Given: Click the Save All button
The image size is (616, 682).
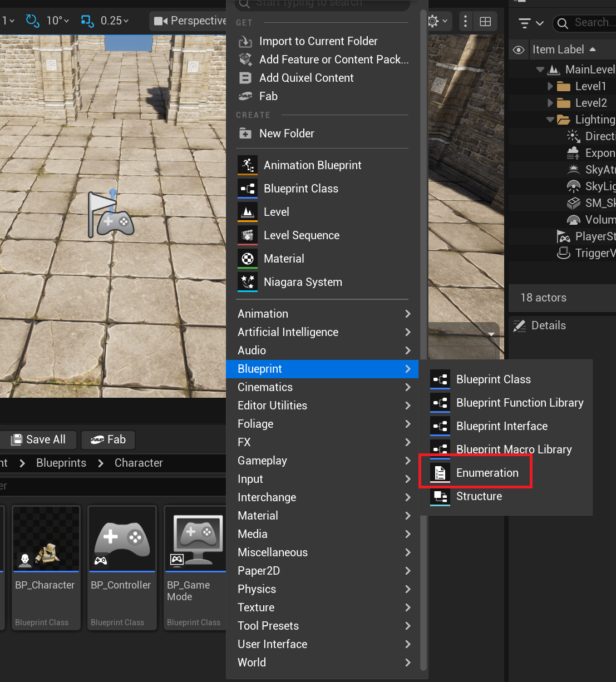Looking at the screenshot, I should tap(38, 439).
